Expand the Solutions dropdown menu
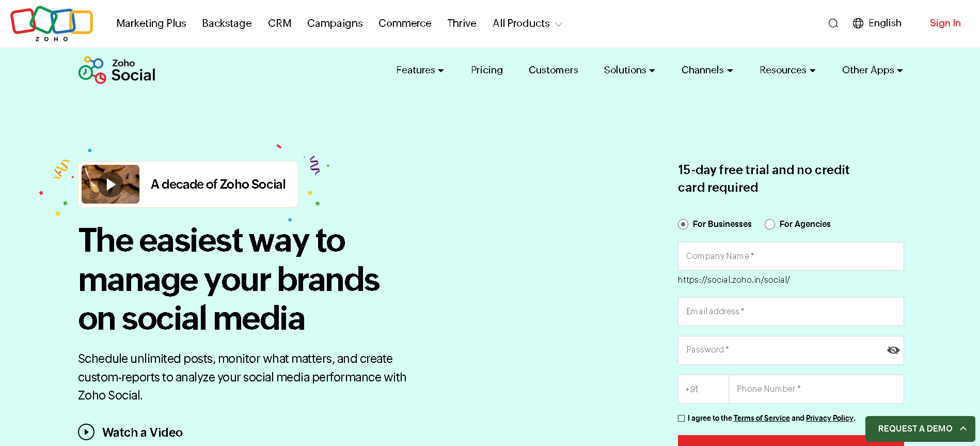Viewport: 980px width, 446px height. click(629, 70)
